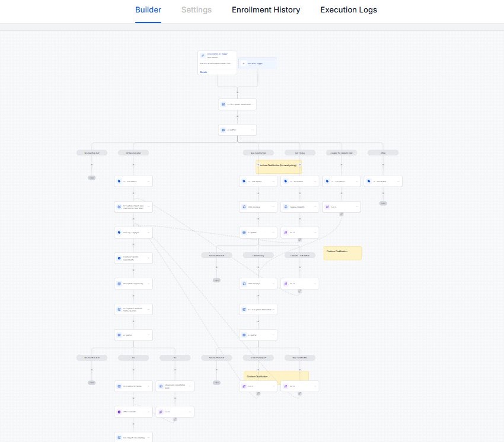Select the 'Continue Qualification (No need pricing)' sticky note

tap(278, 167)
